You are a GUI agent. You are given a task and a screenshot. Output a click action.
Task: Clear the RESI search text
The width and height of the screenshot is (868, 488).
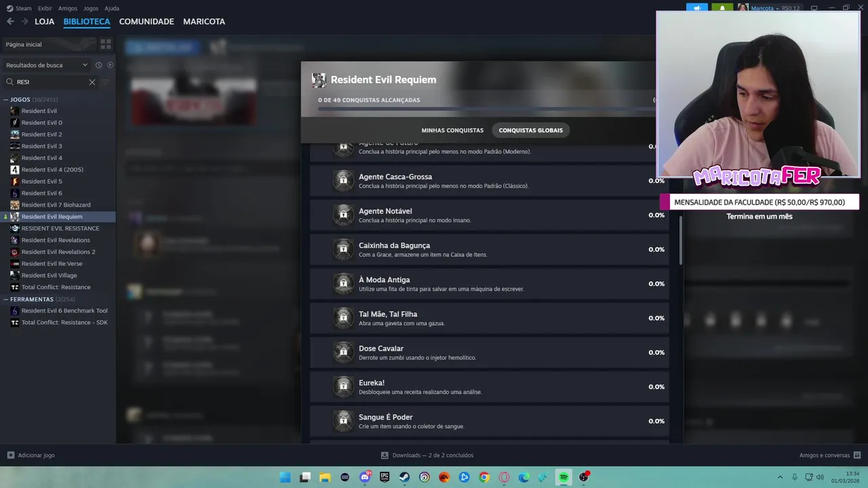92,82
